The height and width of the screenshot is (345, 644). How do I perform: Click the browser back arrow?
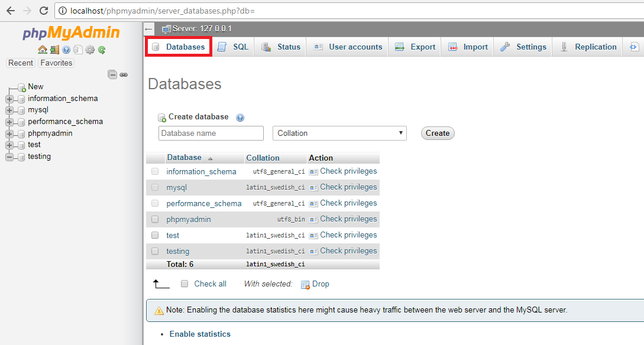click(x=11, y=11)
